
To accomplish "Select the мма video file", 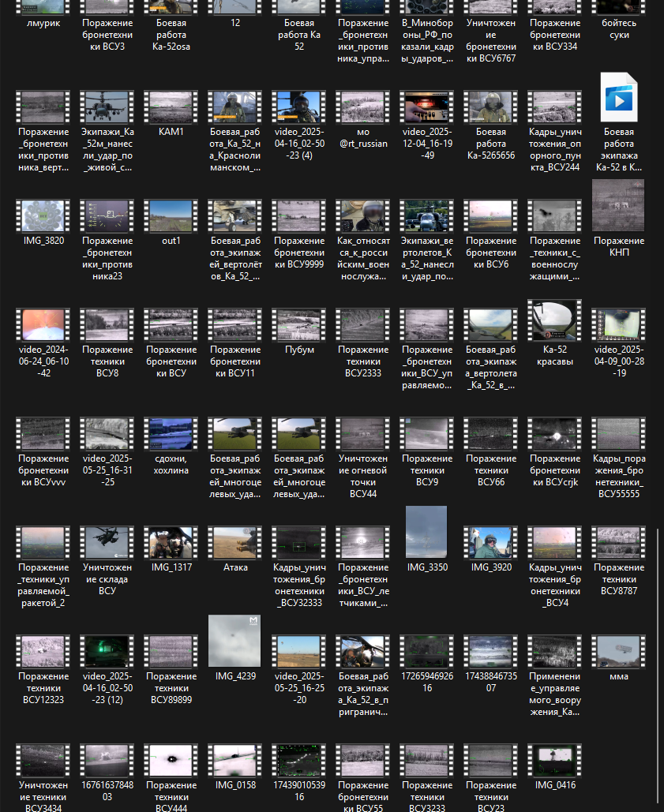I will pos(619,657).
